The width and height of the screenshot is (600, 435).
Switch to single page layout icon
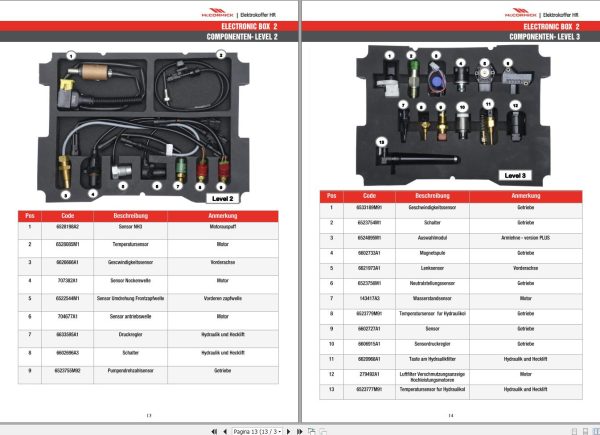pyautogui.click(x=574, y=432)
